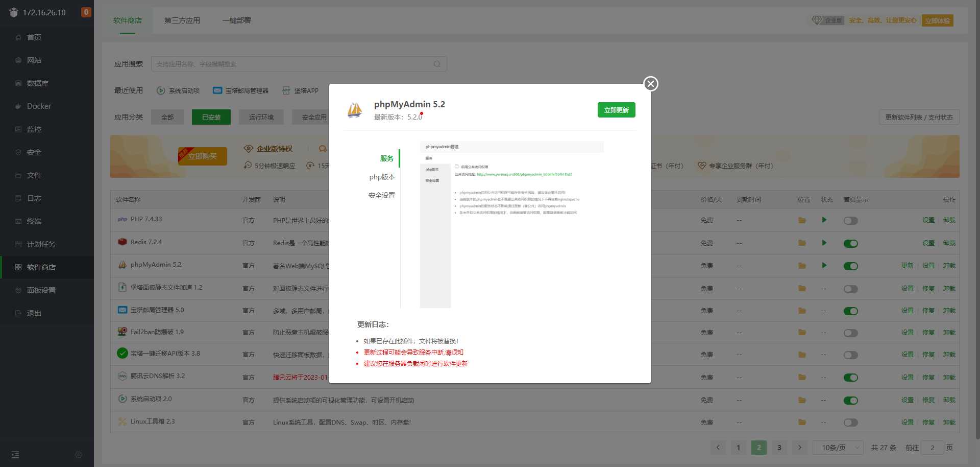
Task: Open recently used 堡塔APP shortcut
Action: point(301,90)
